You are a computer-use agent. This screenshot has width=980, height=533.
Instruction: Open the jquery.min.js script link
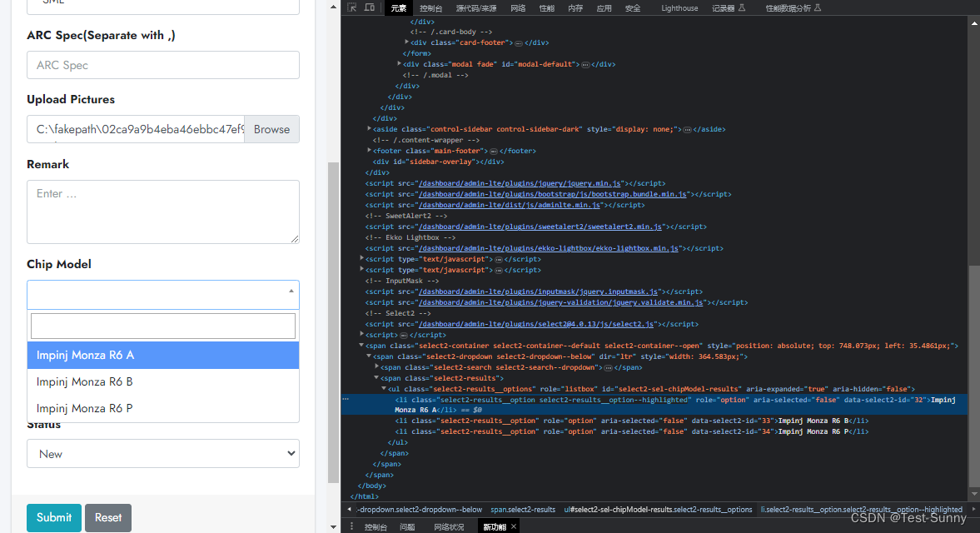point(520,184)
